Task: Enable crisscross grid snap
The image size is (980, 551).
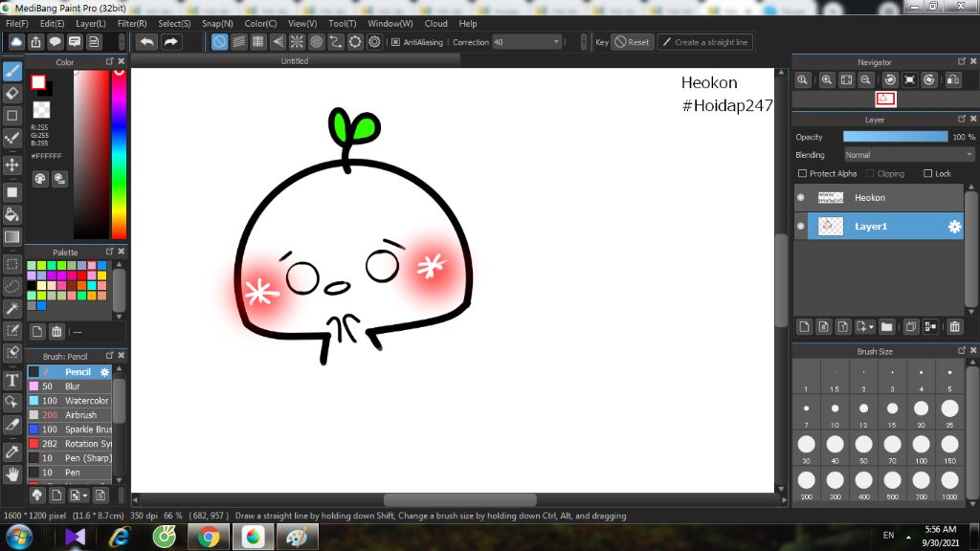Action: click(258, 42)
